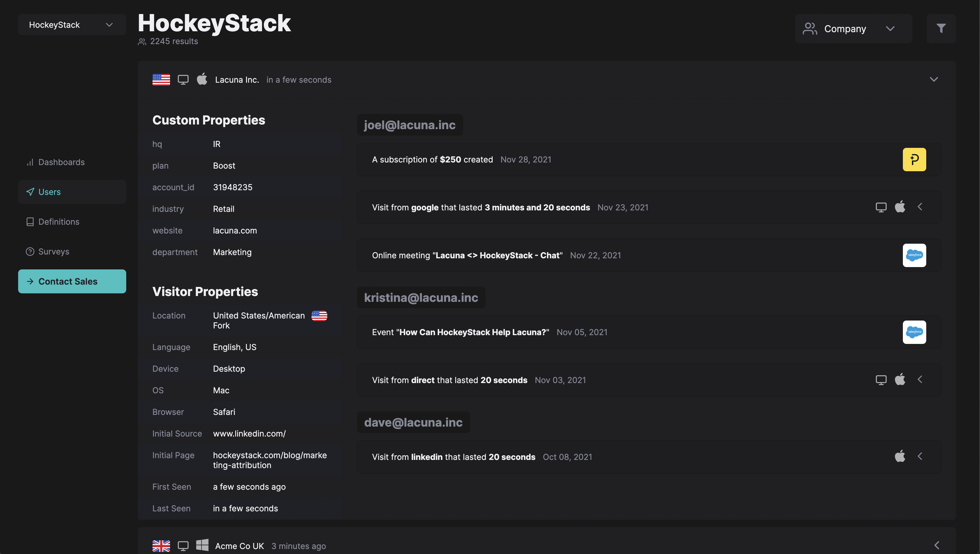
Task: Click the 'How Can HockeyStack Help Lacuna?' event
Action: point(649,332)
